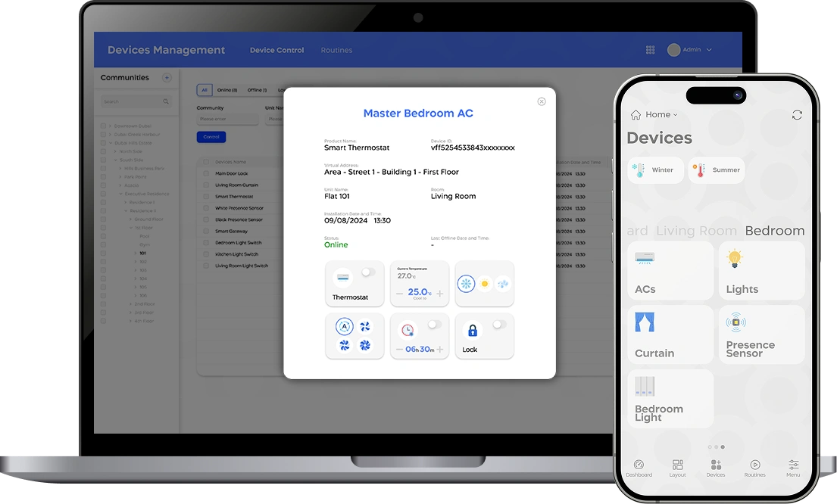Viewport: 837px width, 504px height.
Task: Tap the Lock device icon
Action: tap(473, 330)
